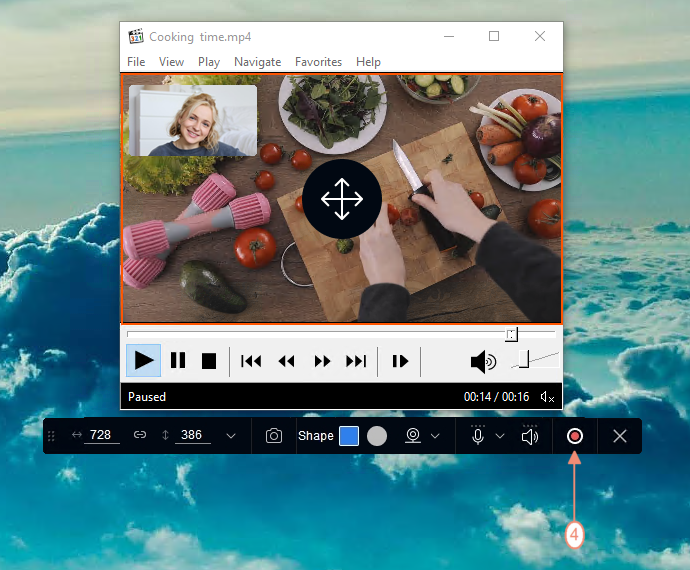Viewport: 690px width, 570px height.
Task: Expand the capture size presets dropdown
Action: coord(231,436)
